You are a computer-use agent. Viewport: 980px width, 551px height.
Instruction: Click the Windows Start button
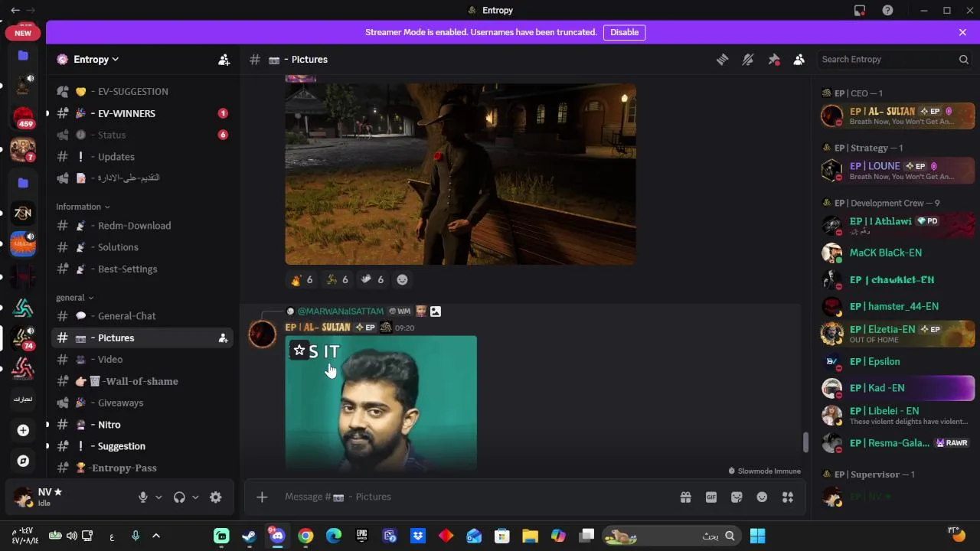click(x=757, y=536)
